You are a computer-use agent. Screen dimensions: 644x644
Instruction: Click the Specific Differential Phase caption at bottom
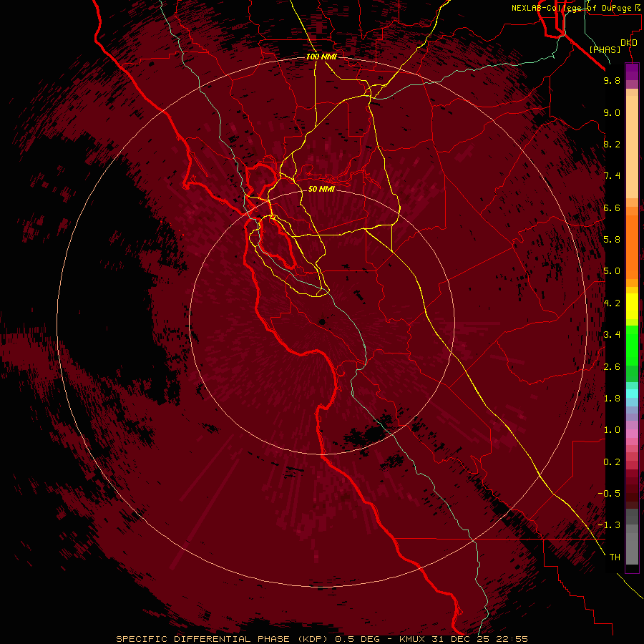pyautogui.click(x=321, y=639)
